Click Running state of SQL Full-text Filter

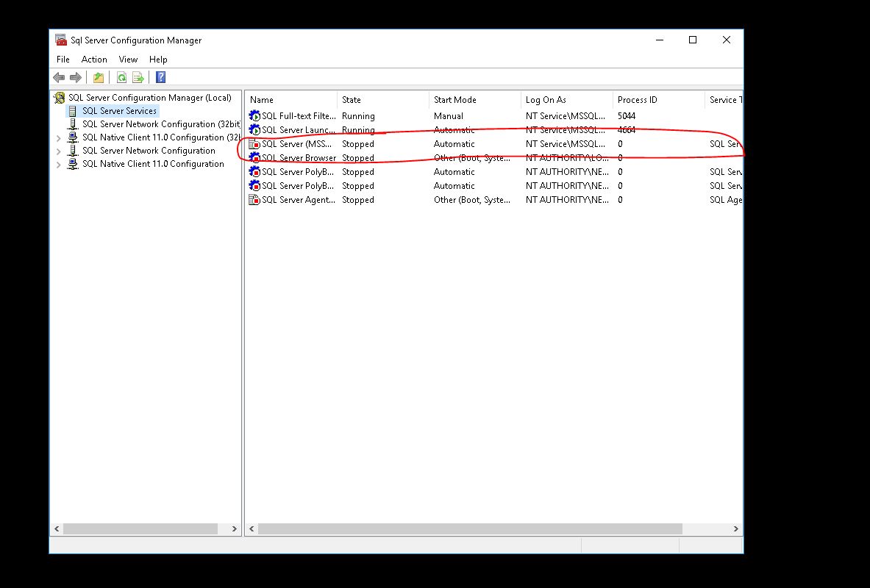click(358, 116)
